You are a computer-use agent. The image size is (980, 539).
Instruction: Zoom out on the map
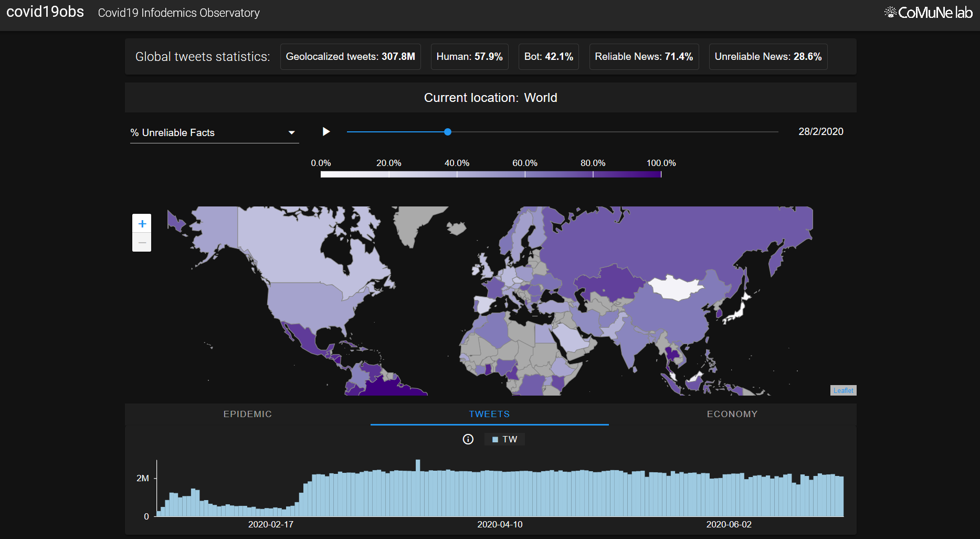[x=142, y=243]
